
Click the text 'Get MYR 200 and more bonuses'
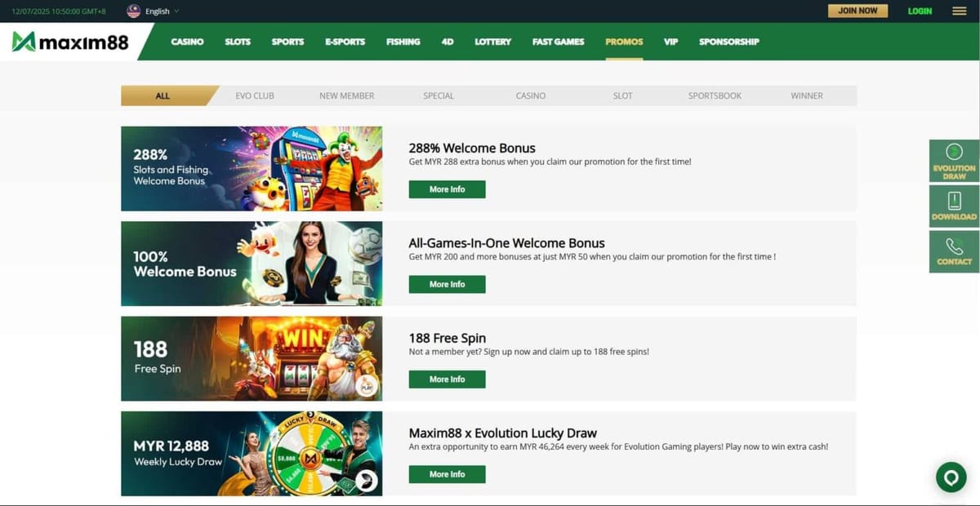coord(469,257)
